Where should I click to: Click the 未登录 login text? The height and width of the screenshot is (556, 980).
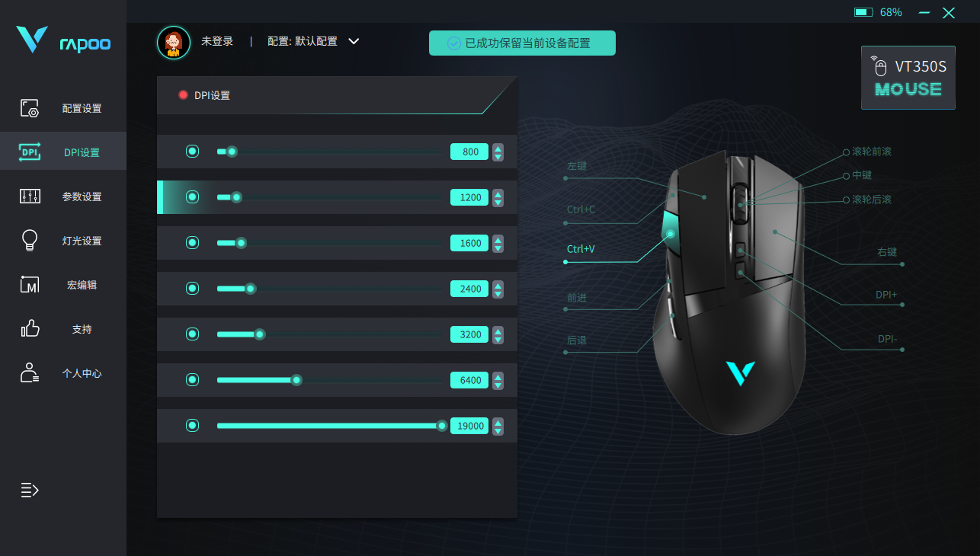(217, 41)
